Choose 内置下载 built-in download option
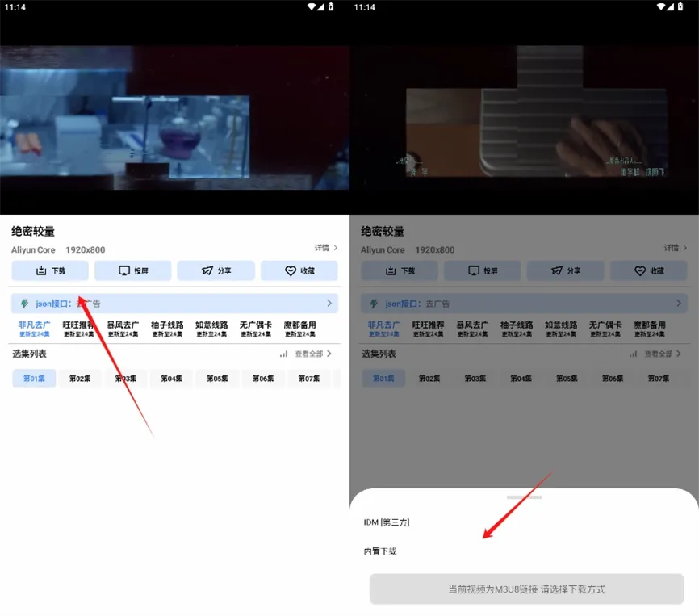 coord(380,551)
